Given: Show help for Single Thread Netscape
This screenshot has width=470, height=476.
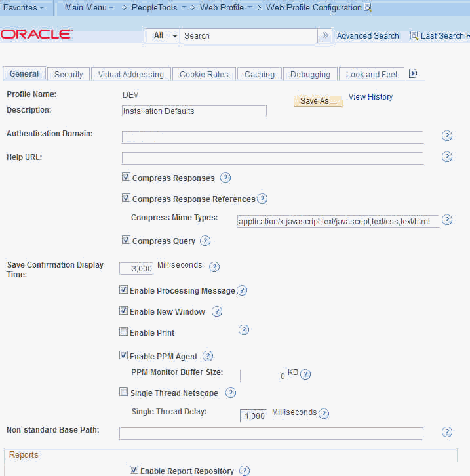Looking at the screenshot, I should pyautogui.click(x=231, y=393).
